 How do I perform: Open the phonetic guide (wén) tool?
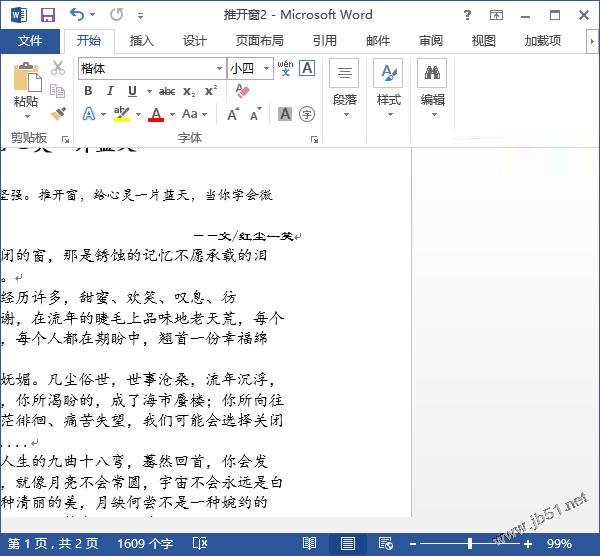pyautogui.click(x=285, y=68)
